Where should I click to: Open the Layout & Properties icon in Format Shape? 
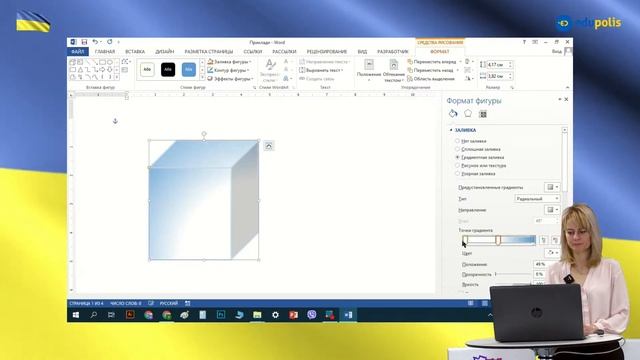[483, 114]
